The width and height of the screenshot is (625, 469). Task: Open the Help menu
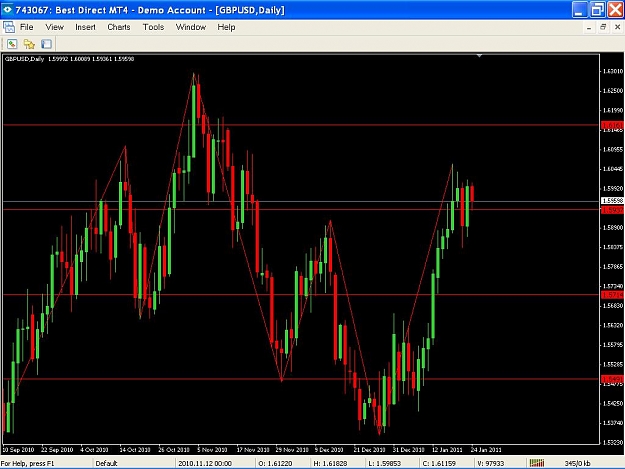(226, 27)
